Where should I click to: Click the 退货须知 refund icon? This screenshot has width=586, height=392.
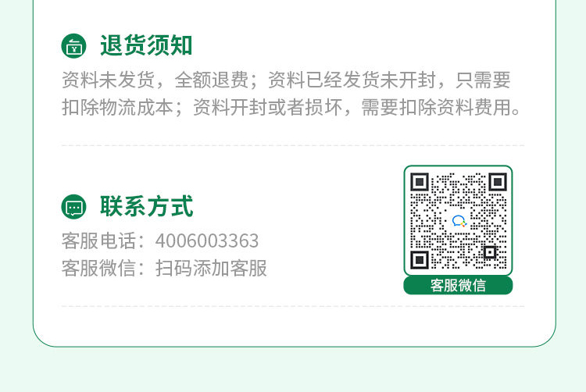(73, 46)
